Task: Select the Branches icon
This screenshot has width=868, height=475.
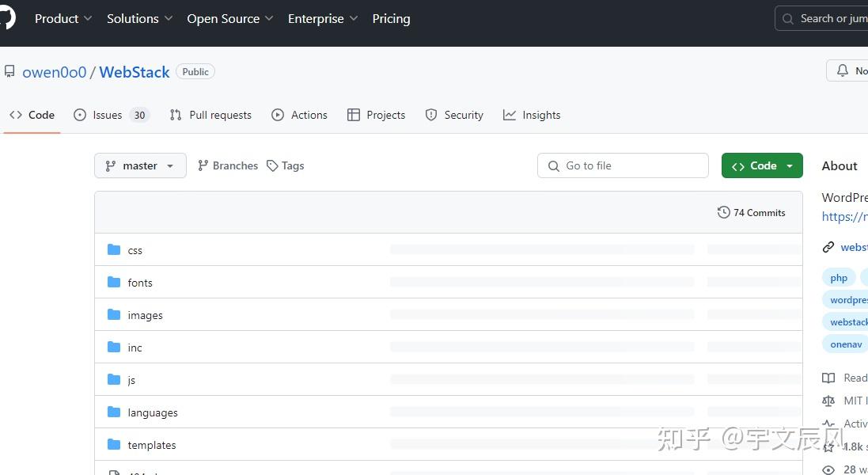Action: point(204,165)
